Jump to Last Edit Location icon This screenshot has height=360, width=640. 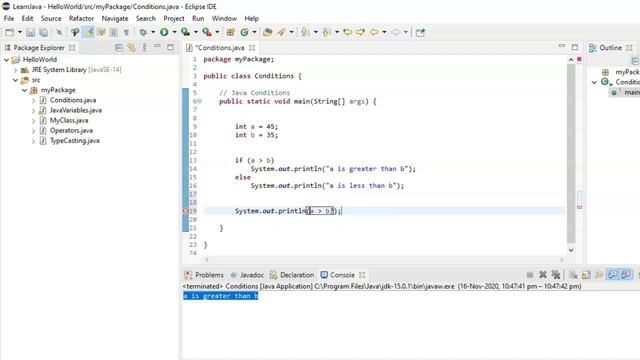[x=347, y=32]
